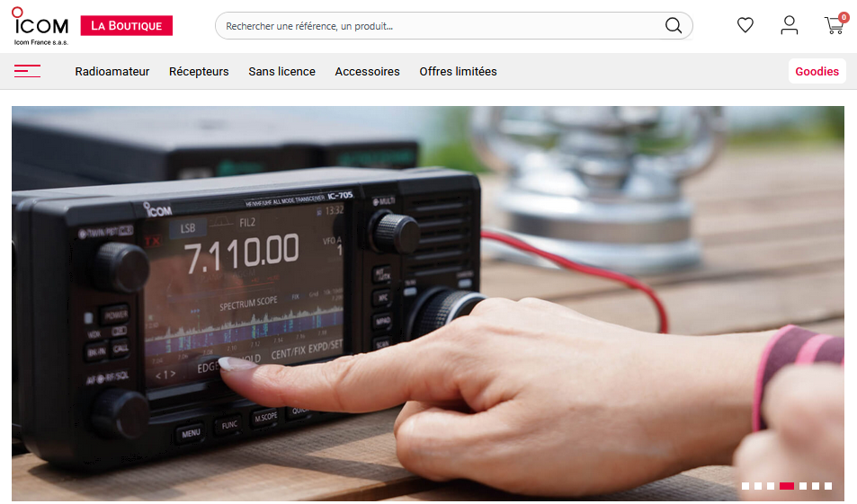Open the Sans licence menu
This screenshot has width=857, height=504.
[x=282, y=72]
